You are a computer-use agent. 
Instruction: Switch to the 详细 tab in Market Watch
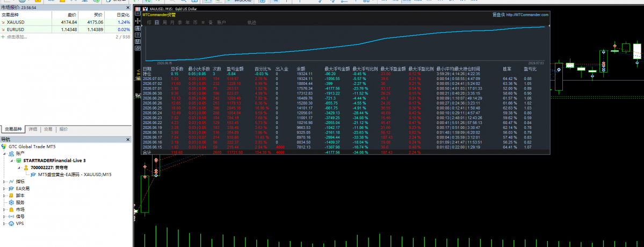click(33, 129)
